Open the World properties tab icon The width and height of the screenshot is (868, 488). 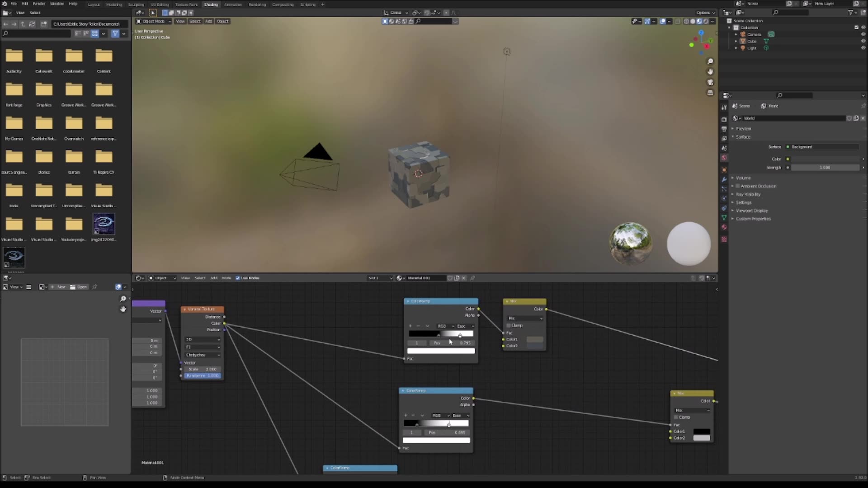[x=724, y=158]
